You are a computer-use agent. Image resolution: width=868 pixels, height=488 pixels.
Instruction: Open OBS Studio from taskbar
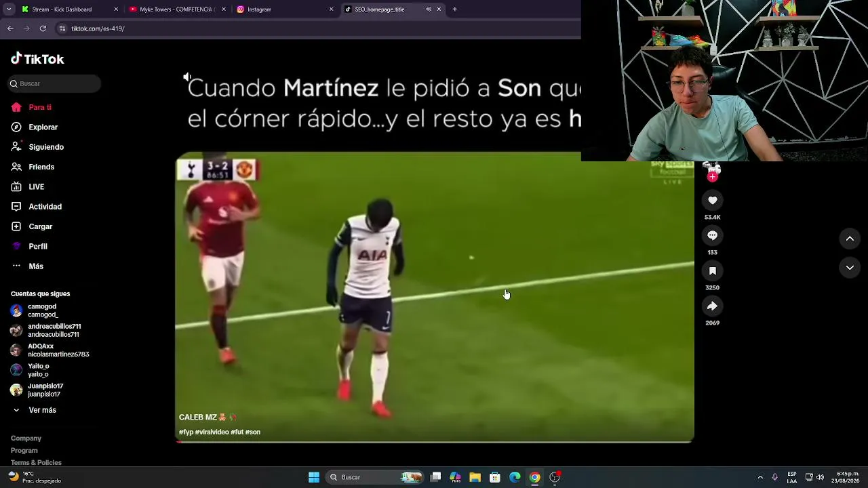(555, 477)
